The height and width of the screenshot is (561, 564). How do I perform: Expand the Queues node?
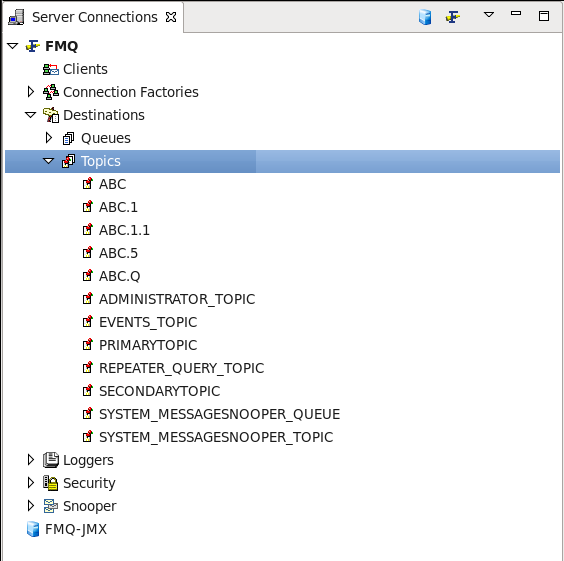pos(49,138)
